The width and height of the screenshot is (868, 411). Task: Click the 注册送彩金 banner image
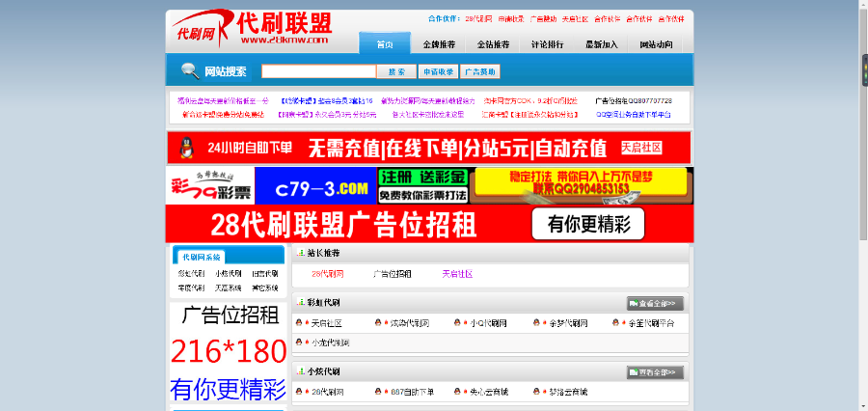point(423,185)
